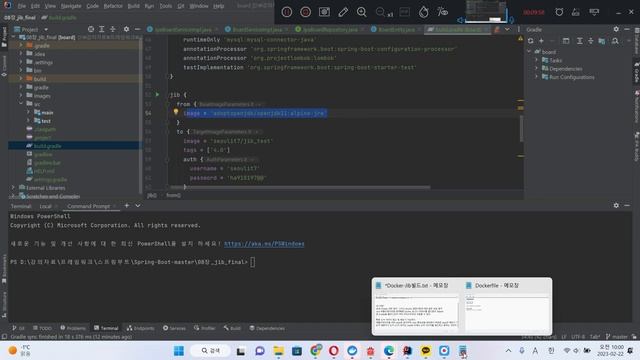Click the recorder zoom-in magnifier
Image resolution: width=640 pixels, height=360 pixels.
(x=361, y=12)
